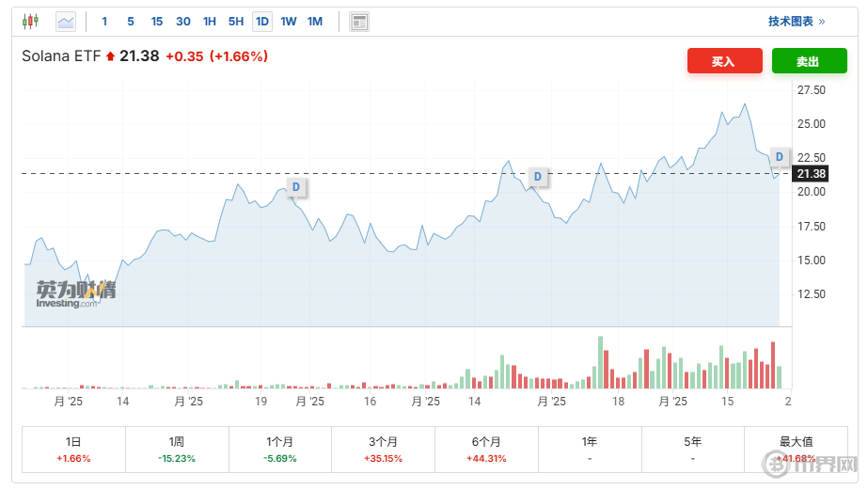Switch to the 1W interval
868x490 pixels.
(289, 21)
